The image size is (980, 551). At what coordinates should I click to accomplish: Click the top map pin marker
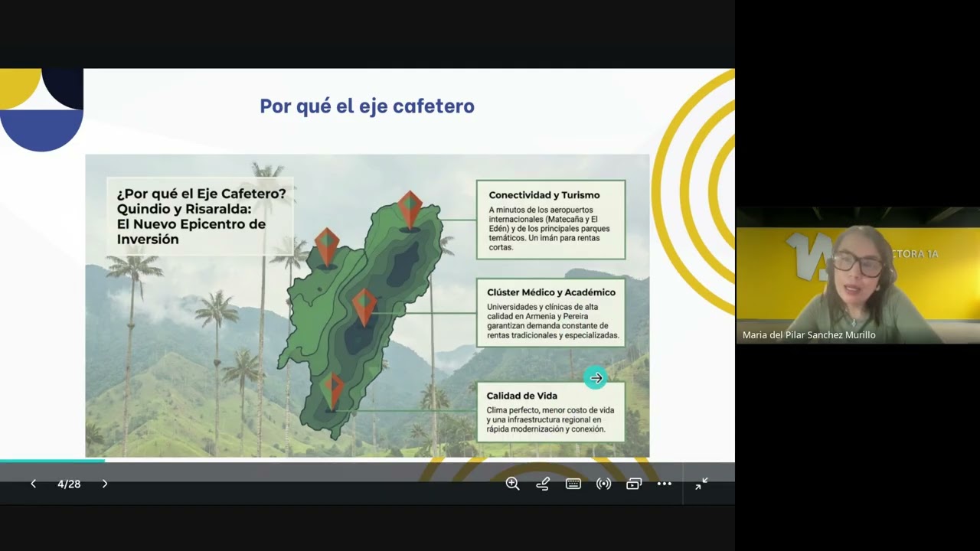(410, 210)
